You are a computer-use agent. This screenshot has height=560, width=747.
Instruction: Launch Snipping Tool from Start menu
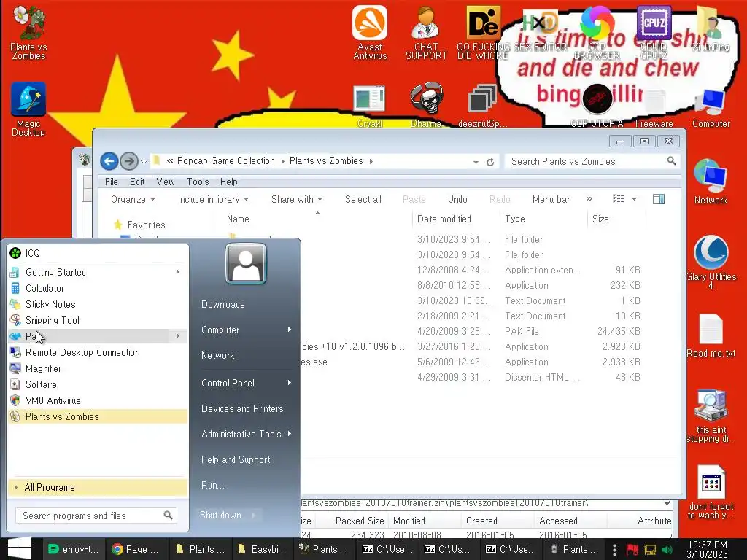[98, 321]
